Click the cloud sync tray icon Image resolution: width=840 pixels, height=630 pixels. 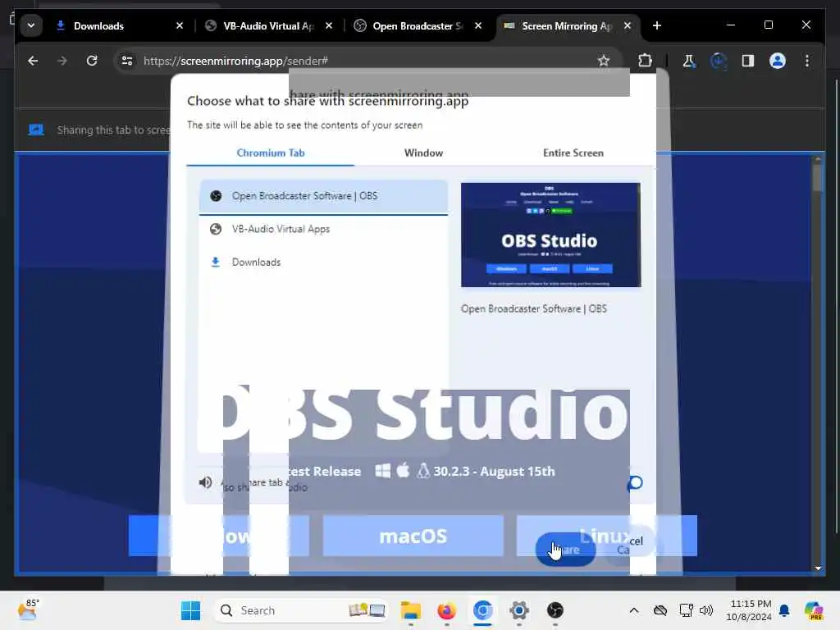pyautogui.click(x=660, y=610)
